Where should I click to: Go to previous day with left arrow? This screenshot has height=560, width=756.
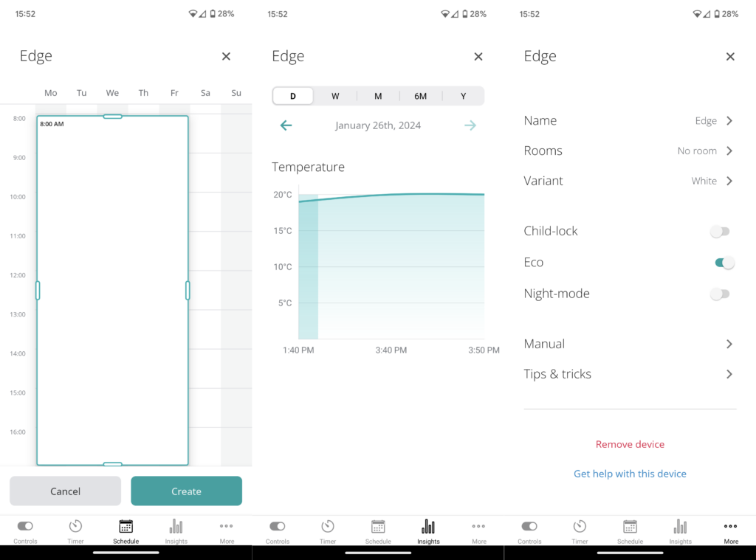click(x=286, y=125)
